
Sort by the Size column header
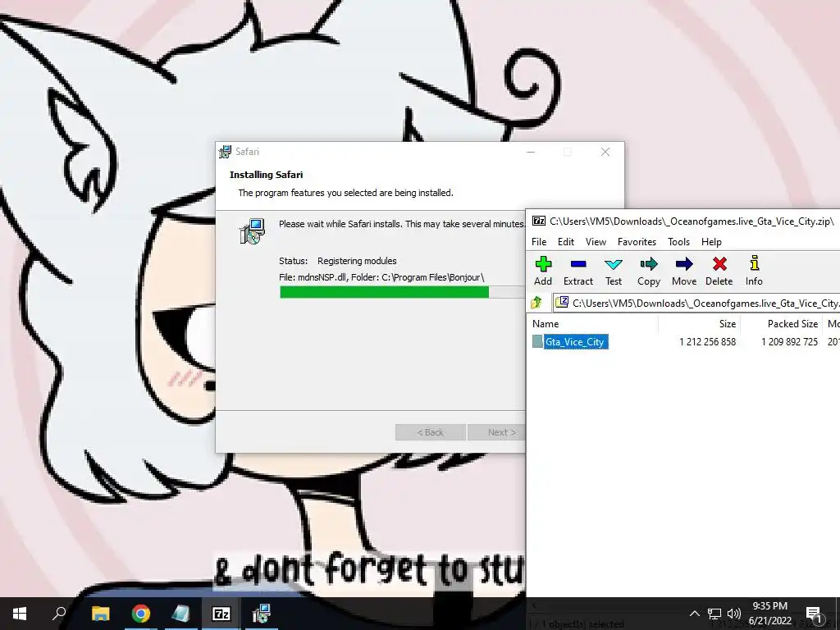click(x=699, y=323)
